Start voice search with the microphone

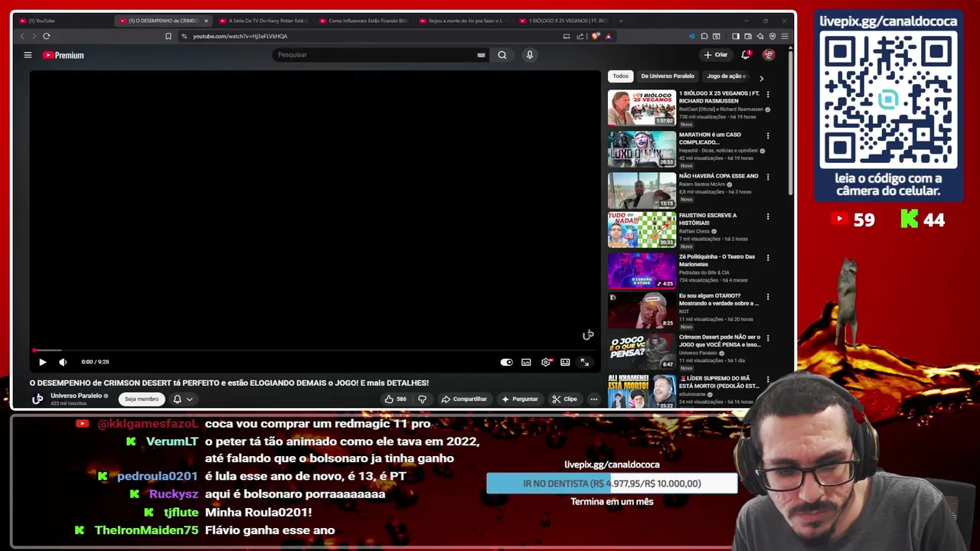[529, 55]
